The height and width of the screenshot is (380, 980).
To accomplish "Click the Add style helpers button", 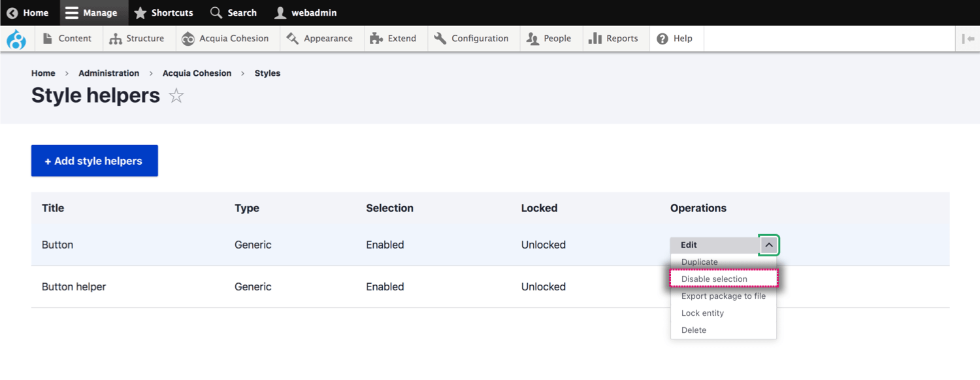I will click(x=95, y=161).
